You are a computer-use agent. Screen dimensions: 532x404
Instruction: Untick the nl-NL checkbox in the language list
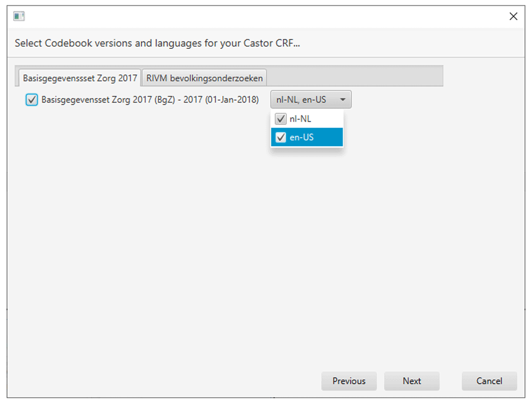point(281,119)
